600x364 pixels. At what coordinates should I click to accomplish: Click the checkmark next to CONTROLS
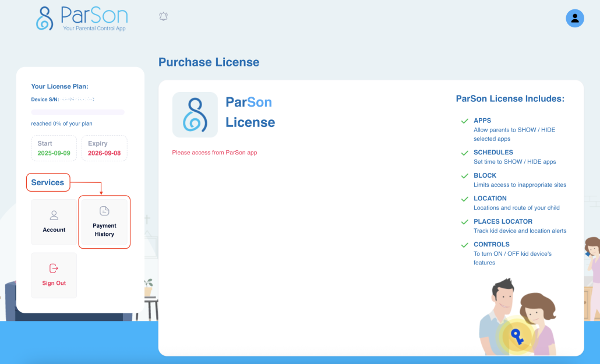tap(465, 245)
